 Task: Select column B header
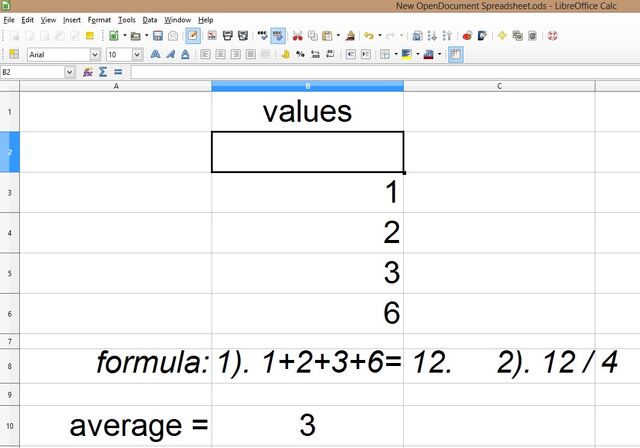[308, 86]
